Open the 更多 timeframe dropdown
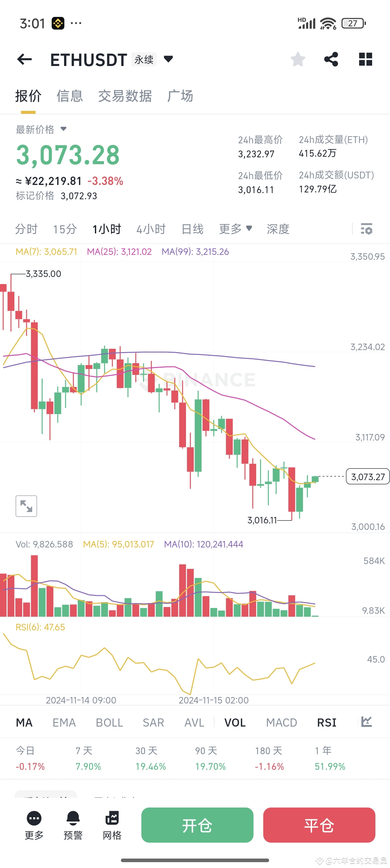This screenshot has height=868, width=390. pos(236,229)
